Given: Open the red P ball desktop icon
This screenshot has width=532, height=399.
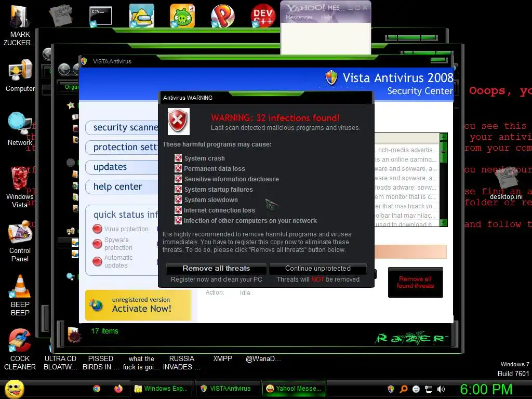Looking at the screenshot, I should pos(222,16).
